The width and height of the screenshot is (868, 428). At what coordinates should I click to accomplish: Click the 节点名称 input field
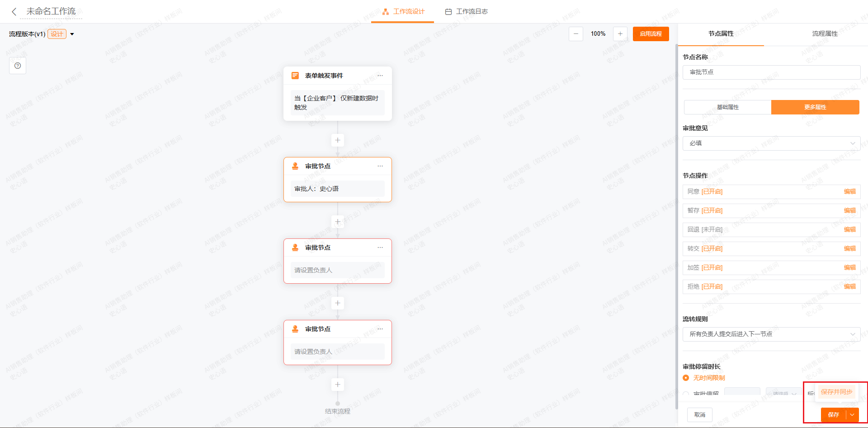pos(771,72)
